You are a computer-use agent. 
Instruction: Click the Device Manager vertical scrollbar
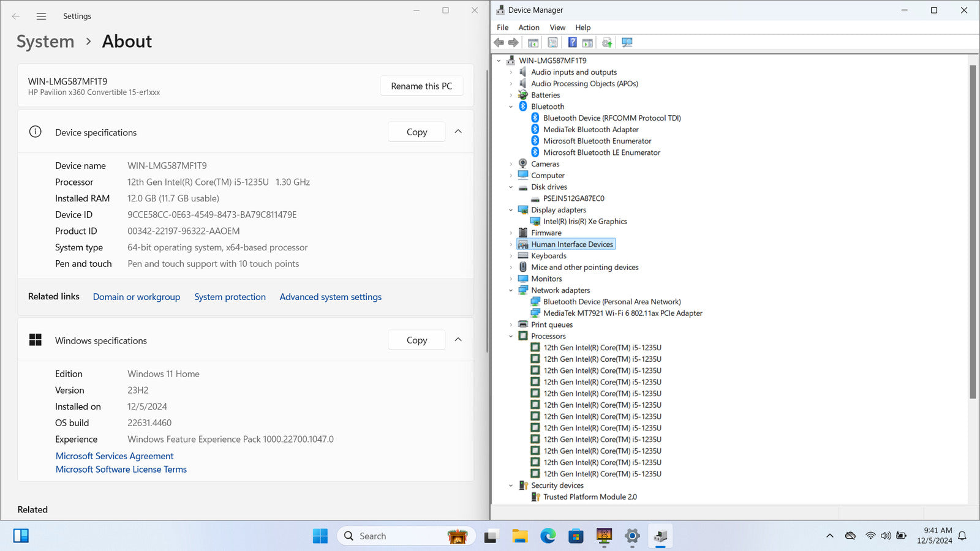973,231
